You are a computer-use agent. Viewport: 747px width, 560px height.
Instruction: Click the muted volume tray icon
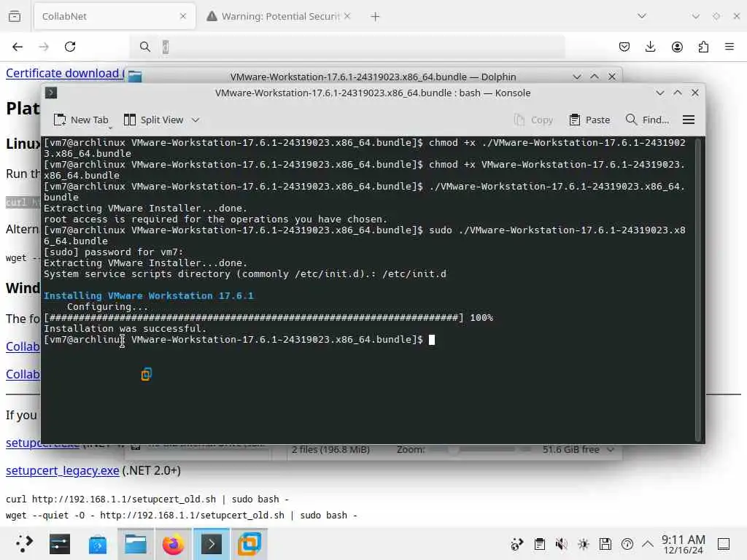click(x=561, y=544)
